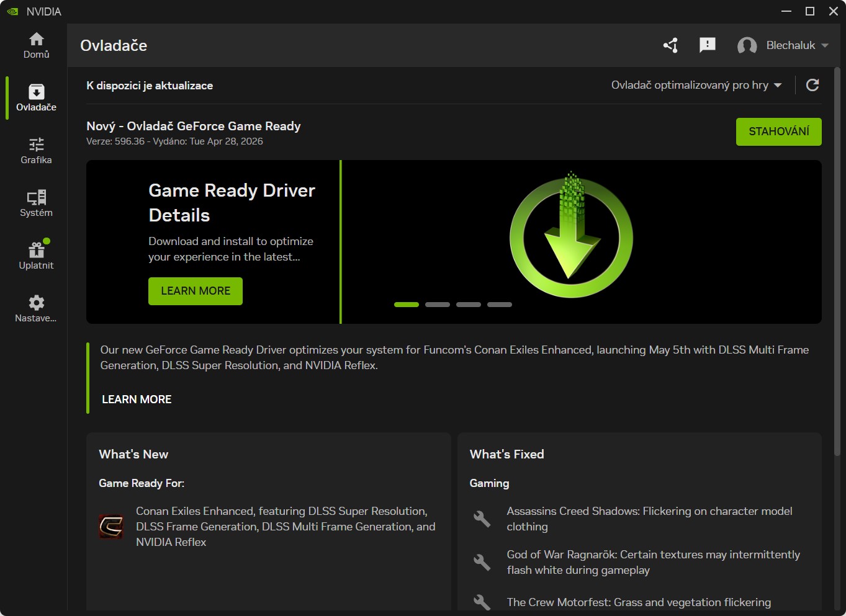This screenshot has width=846, height=616.
Task: Select the fourth carousel slide indicator
Action: 500,305
